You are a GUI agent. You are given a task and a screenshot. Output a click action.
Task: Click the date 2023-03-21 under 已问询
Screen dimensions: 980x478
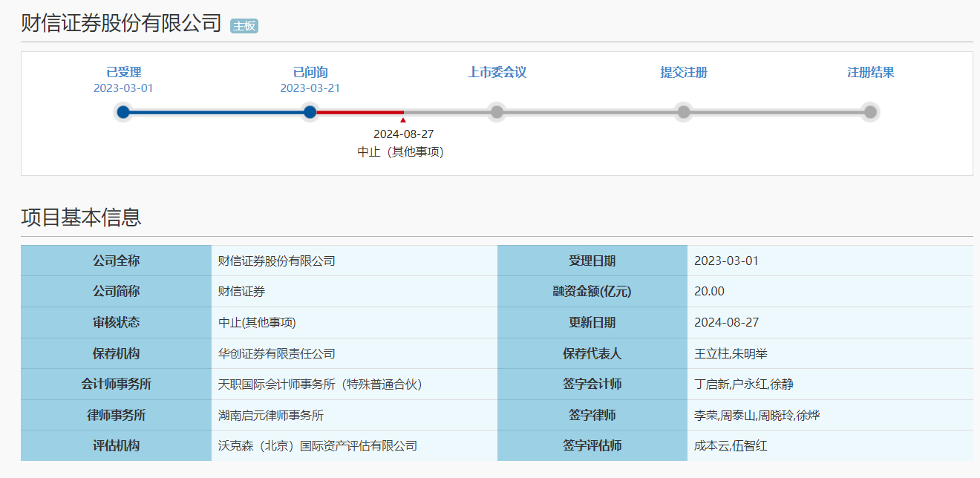click(x=310, y=88)
